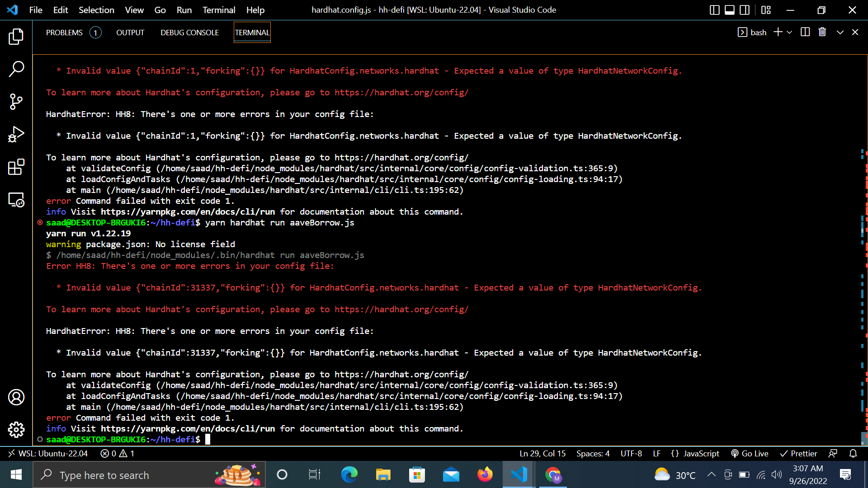Click Windows search box on taskbar
This screenshot has width=868, height=488.
tap(149, 474)
